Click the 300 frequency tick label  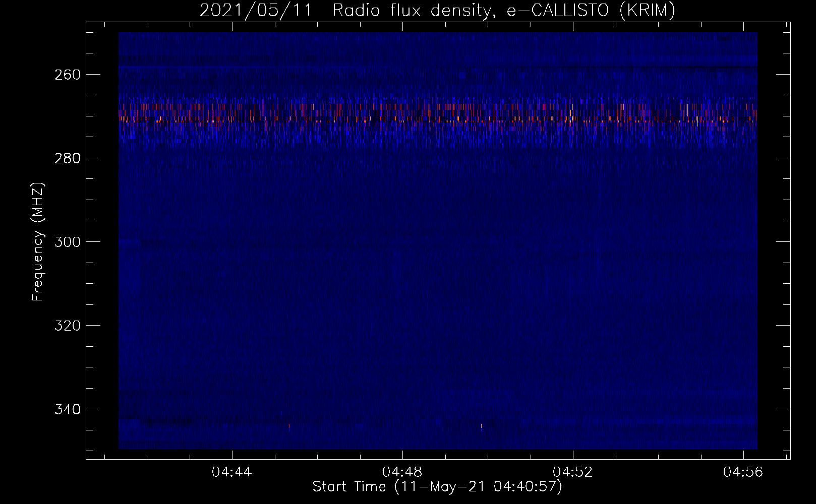[67, 242]
